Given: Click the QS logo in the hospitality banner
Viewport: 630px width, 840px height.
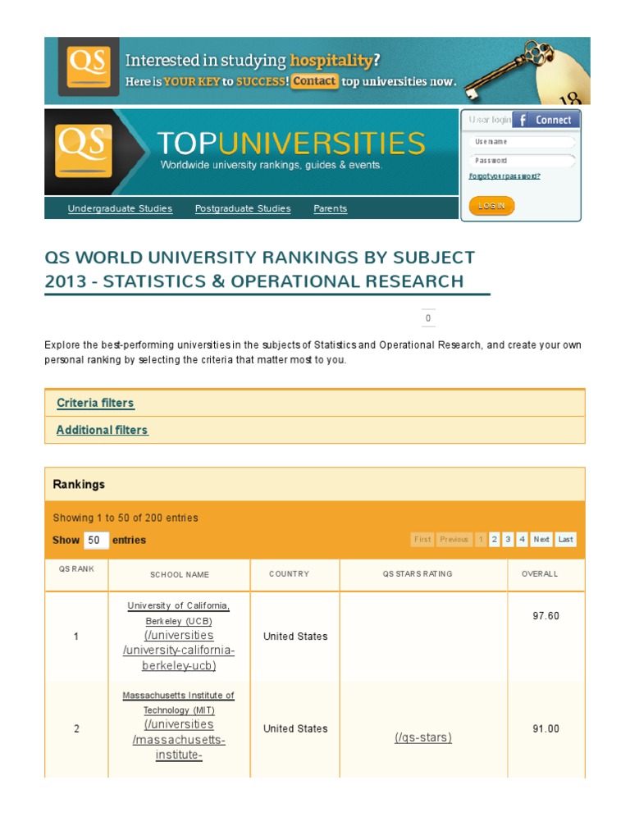Looking at the screenshot, I should point(89,67).
